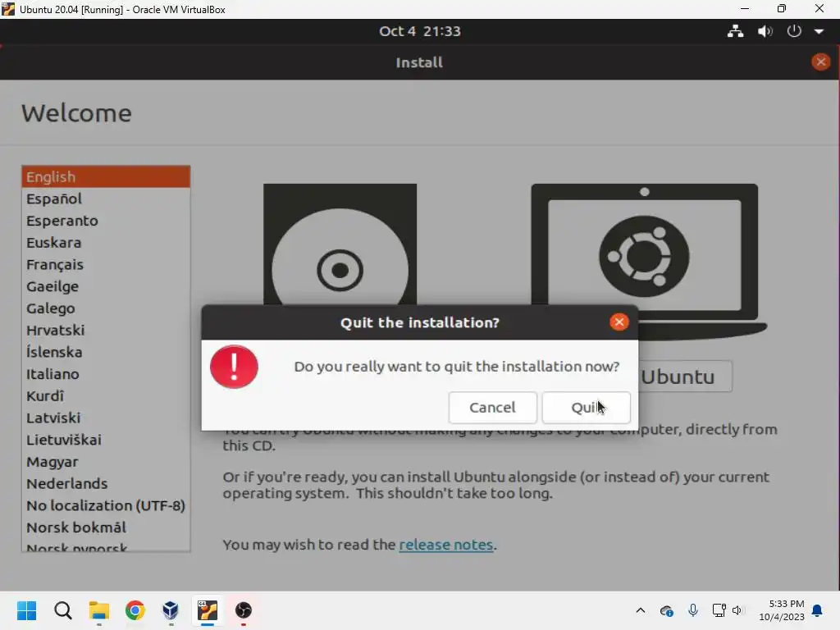Choose Euskara language

click(x=106, y=243)
